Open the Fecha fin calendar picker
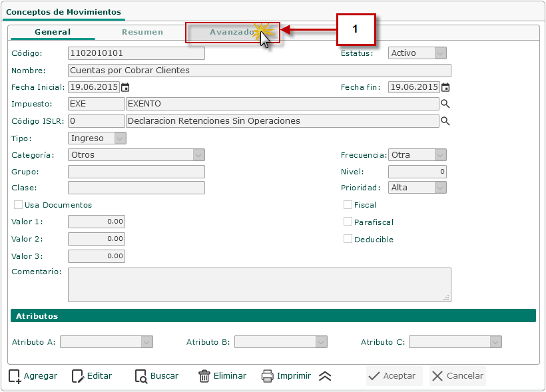The height and width of the screenshot is (392, 546). [x=445, y=87]
